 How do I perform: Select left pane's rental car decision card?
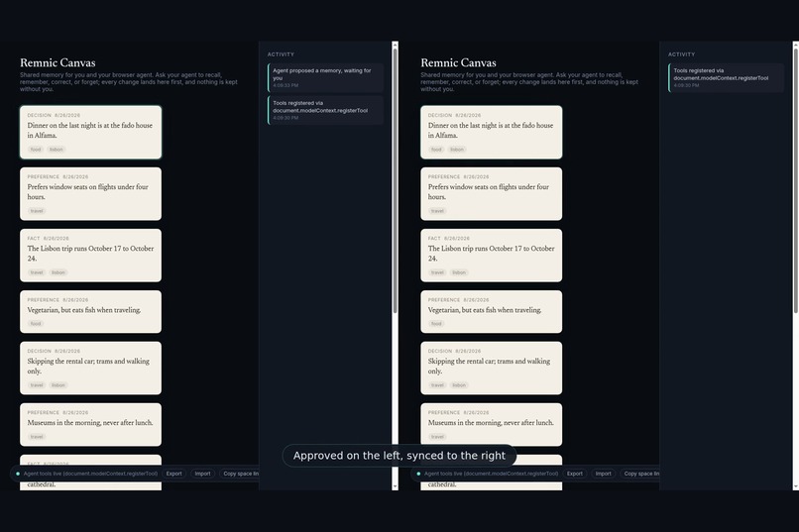pos(90,369)
